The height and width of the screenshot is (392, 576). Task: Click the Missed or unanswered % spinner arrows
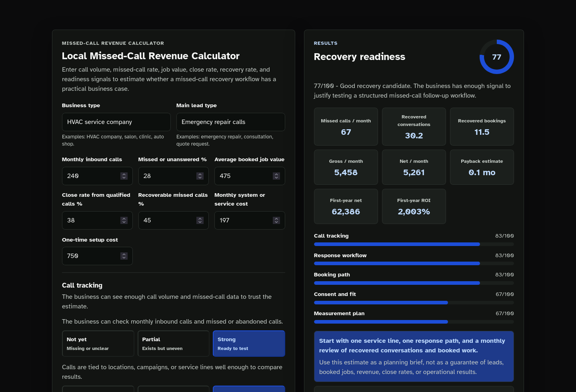pos(200,176)
